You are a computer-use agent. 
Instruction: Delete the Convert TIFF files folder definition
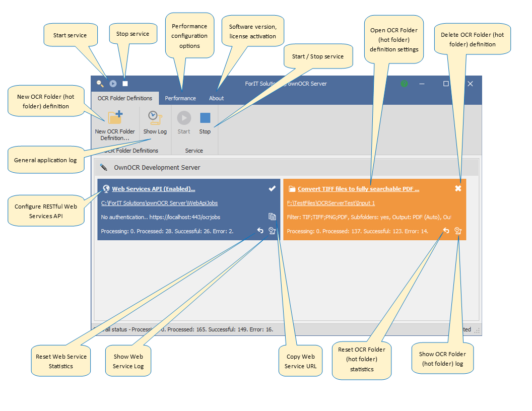[x=458, y=188]
